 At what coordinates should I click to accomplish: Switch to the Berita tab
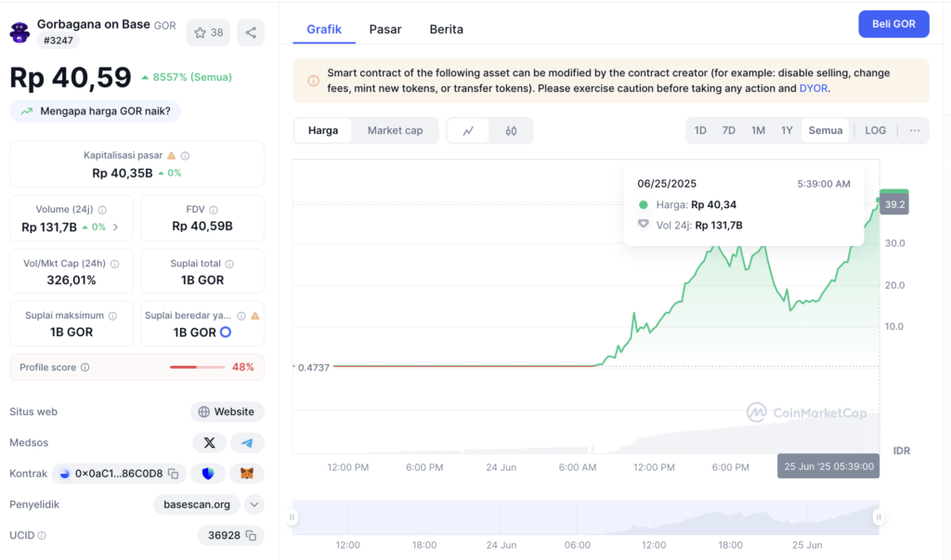tap(447, 29)
